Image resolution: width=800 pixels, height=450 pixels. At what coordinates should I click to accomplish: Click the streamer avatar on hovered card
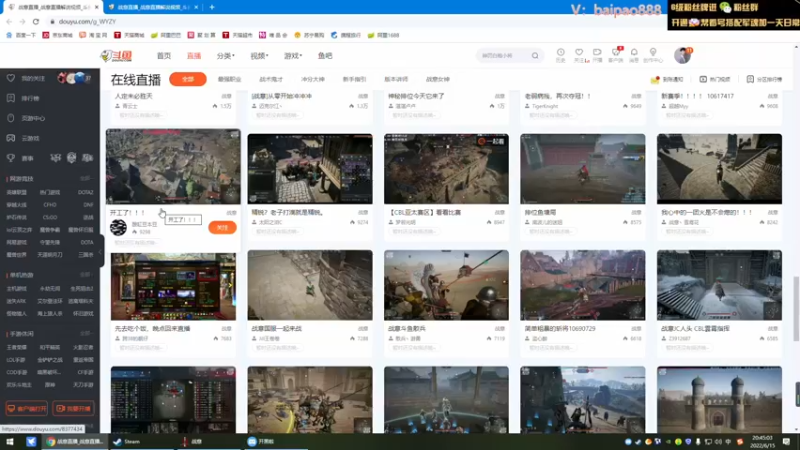[x=118, y=227]
